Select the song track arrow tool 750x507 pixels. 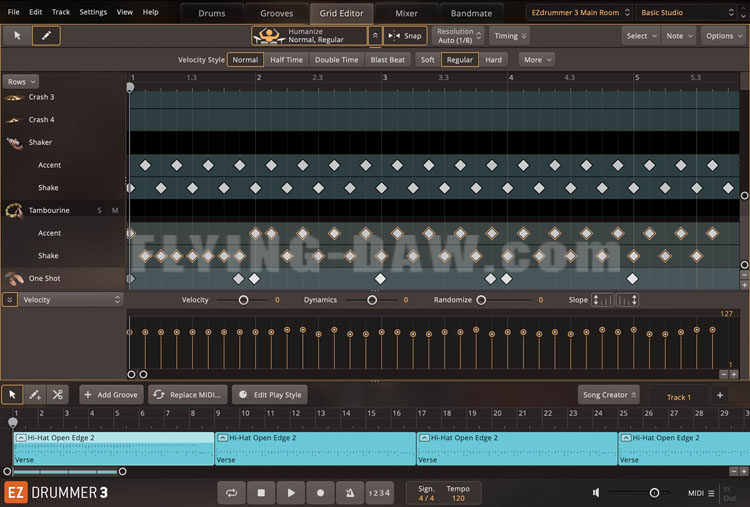point(12,395)
